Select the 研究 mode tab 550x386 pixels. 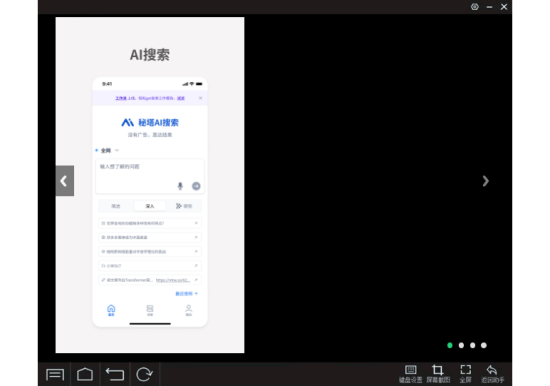[x=184, y=206]
